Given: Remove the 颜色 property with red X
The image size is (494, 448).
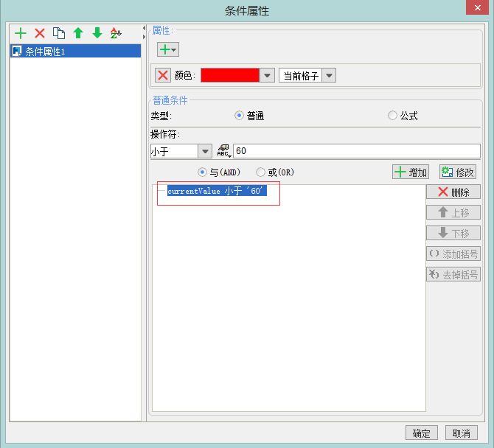Looking at the screenshot, I should 163,75.
